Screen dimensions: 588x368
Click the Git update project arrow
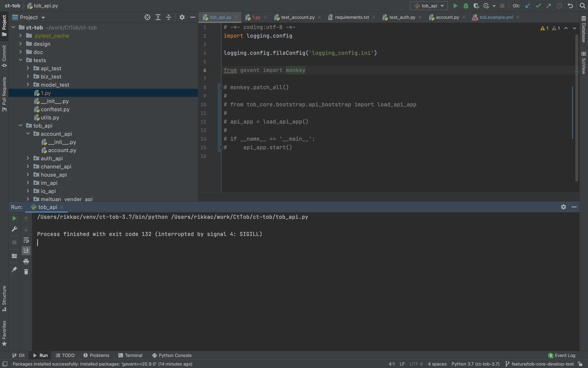click(x=528, y=6)
